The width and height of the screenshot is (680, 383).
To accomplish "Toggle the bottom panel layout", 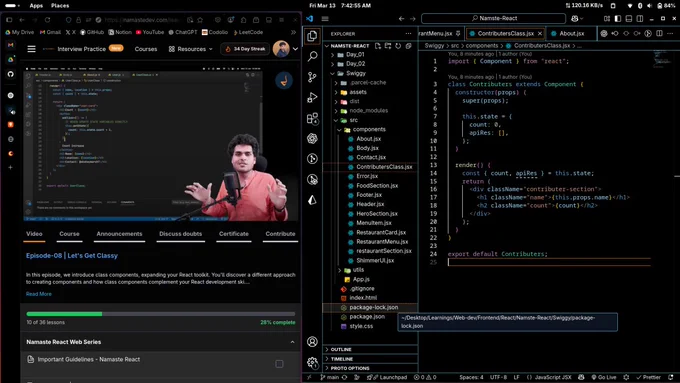I will [x=629, y=18].
